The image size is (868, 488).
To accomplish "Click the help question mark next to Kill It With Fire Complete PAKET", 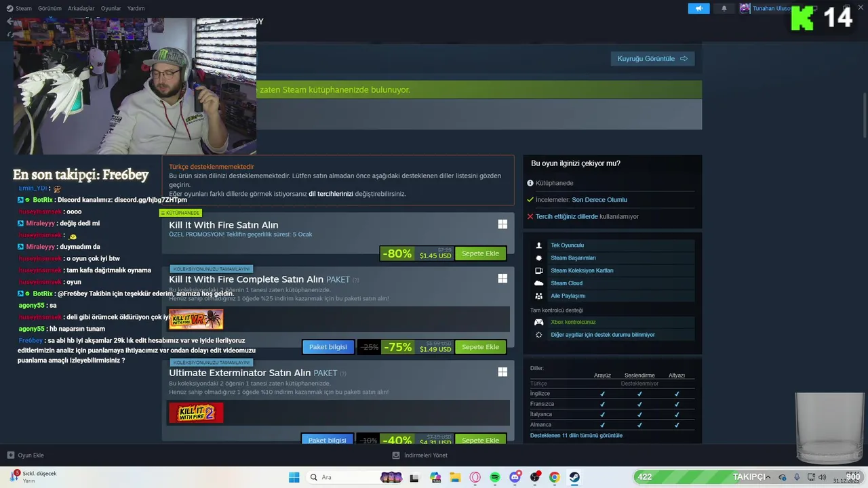I will point(356,280).
